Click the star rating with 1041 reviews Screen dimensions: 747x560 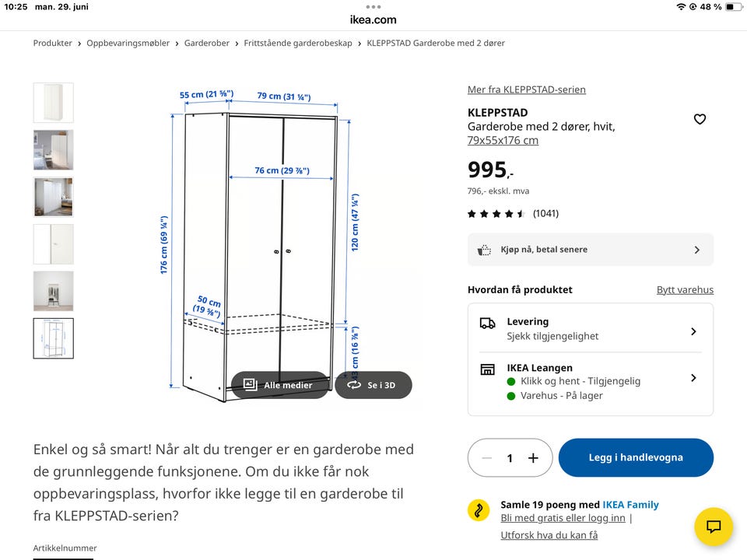[x=513, y=213]
